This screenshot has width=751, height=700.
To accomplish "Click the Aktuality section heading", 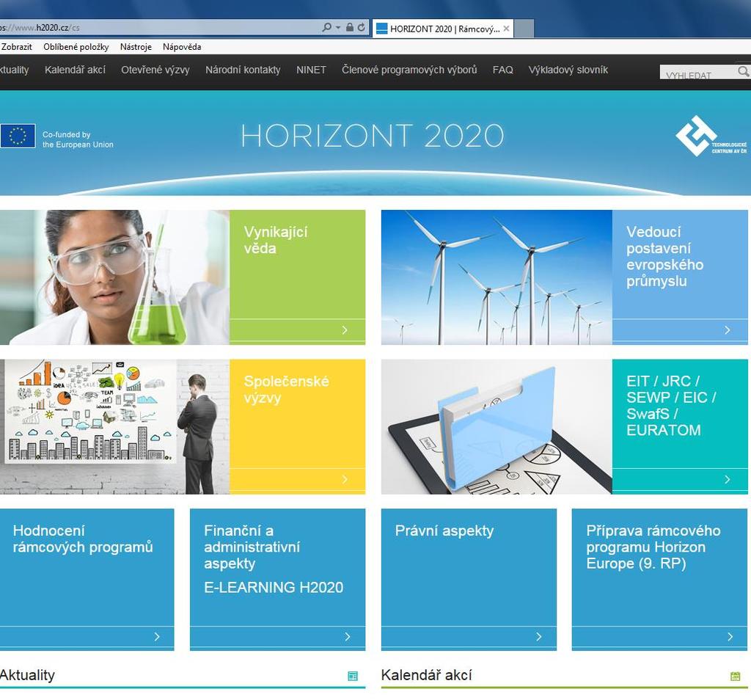I will pyautogui.click(x=27, y=675).
